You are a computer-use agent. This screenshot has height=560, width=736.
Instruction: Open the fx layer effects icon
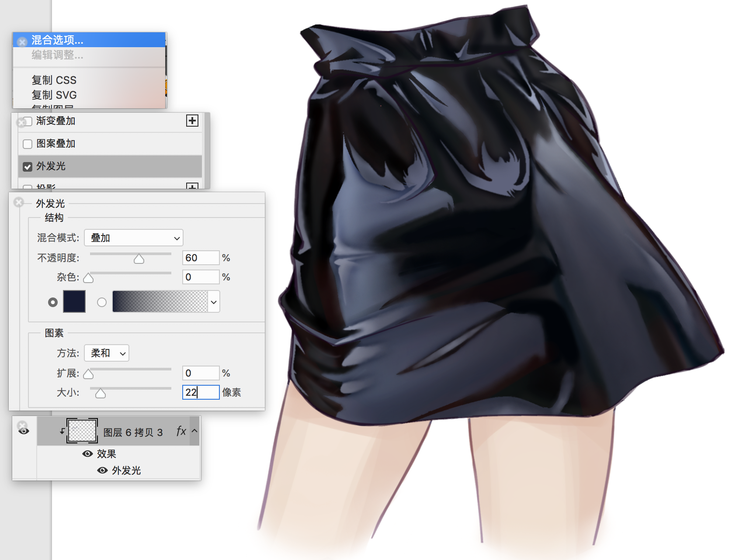coord(181,431)
